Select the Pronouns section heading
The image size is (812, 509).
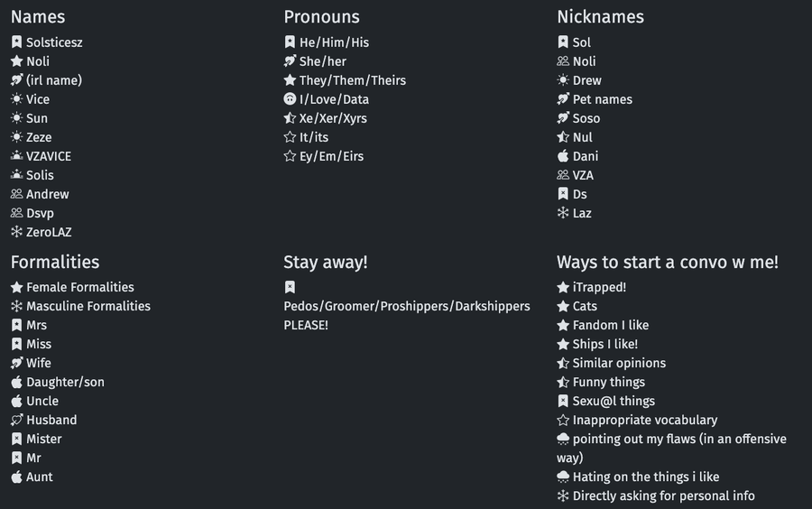pos(321,17)
